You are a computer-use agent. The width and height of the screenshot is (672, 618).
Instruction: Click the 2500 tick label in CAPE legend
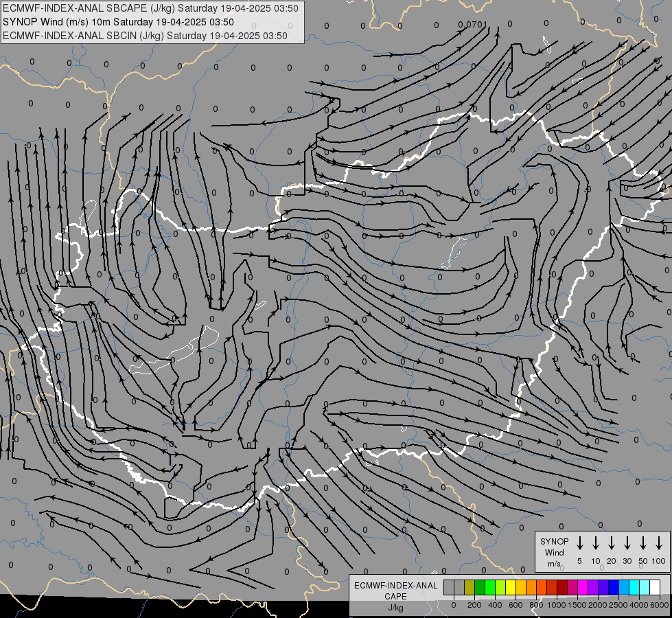(x=618, y=605)
